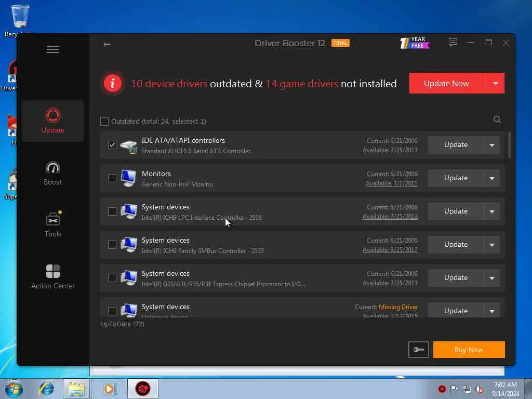Open the hamburger menu in the sidebar
The height and width of the screenshot is (399, 532).
coord(53,49)
